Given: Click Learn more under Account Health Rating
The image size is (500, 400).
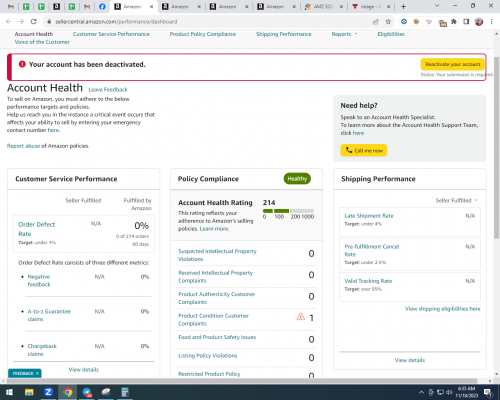Looking at the screenshot, I should pos(214,229).
